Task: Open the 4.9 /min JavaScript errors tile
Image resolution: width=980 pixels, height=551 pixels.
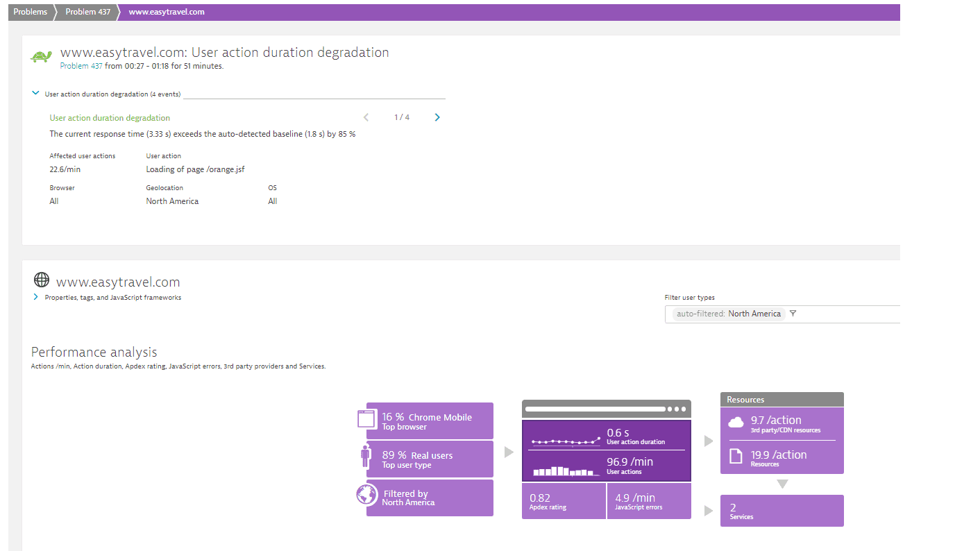Action: click(649, 501)
